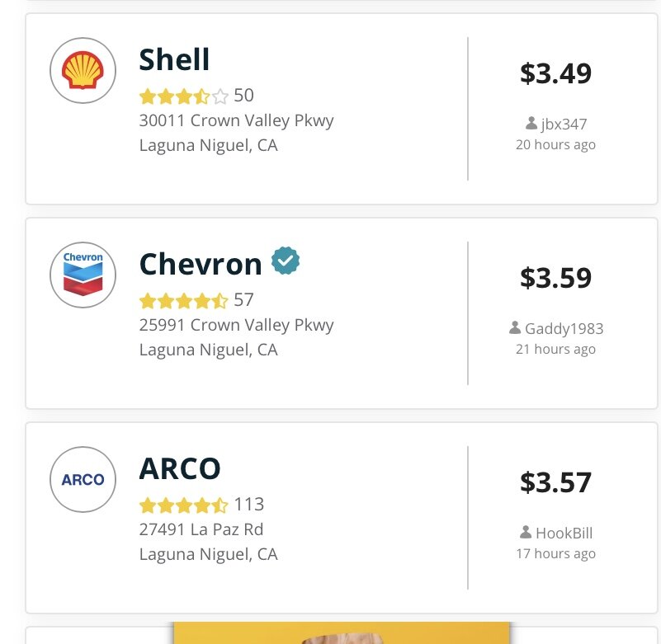661x644 pixels.
Task: Click the user icon beside Gaddy1983
Action: tap(515, 327)
